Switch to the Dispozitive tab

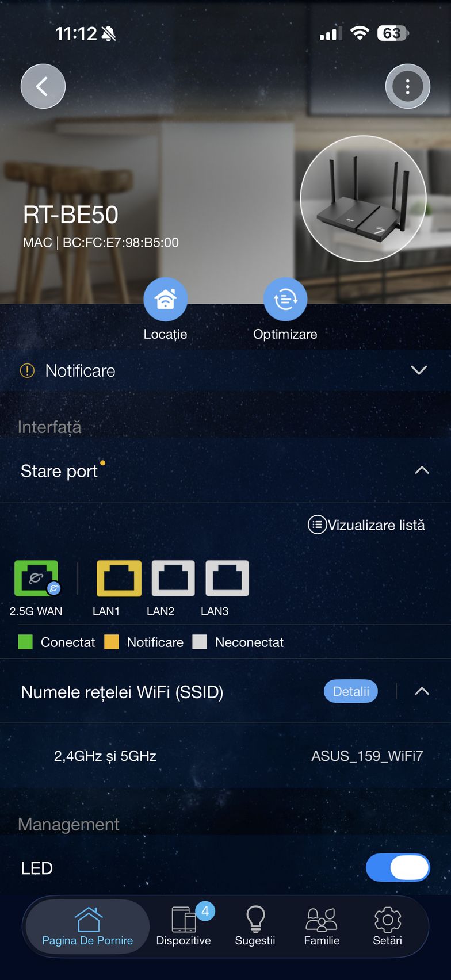coord(184,926)
